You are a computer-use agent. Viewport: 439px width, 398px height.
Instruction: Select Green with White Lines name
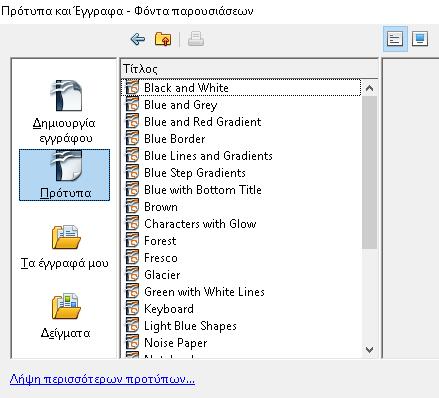(204, 292)
